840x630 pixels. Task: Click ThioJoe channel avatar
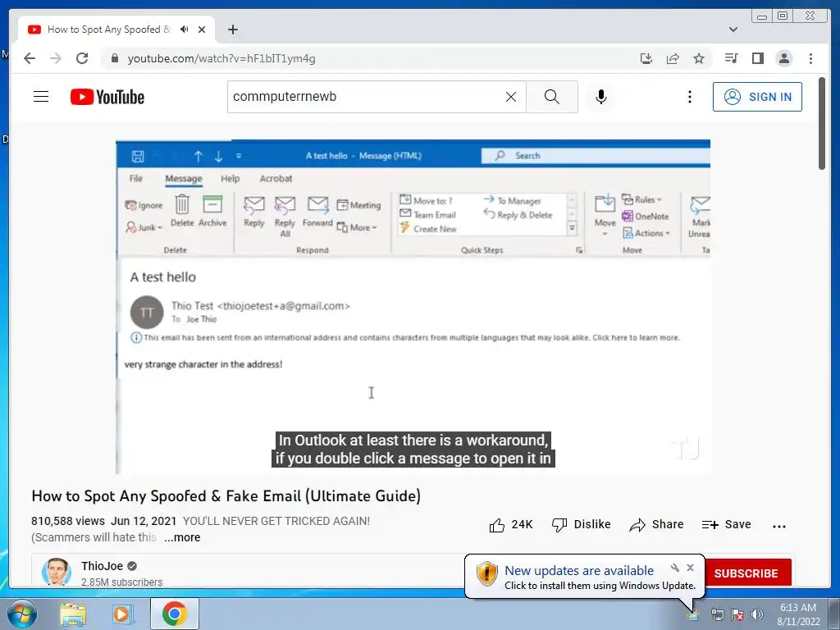tap(57, 572)
